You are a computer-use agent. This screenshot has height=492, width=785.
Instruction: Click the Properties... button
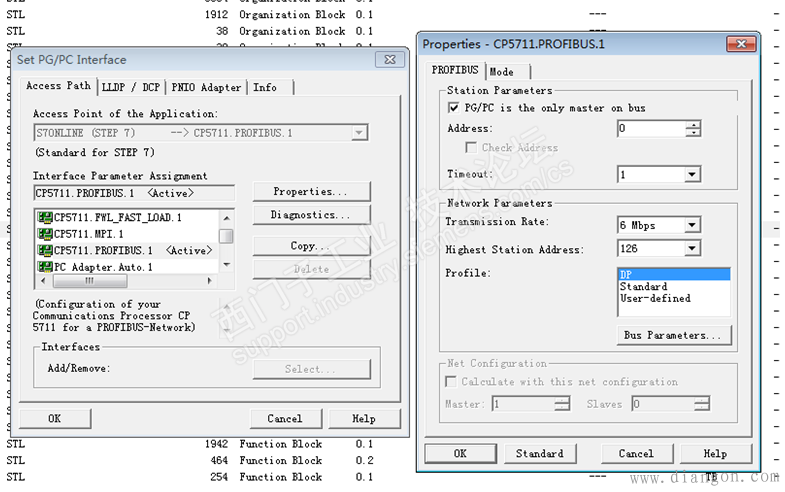[x=311, y=192]
